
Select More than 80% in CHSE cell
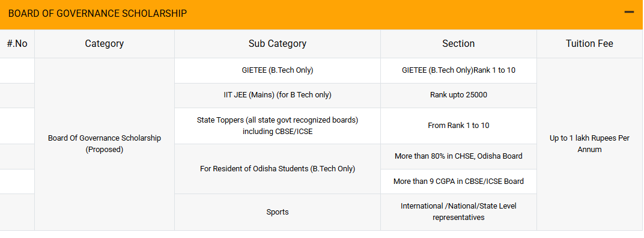[x=458, y=156]
